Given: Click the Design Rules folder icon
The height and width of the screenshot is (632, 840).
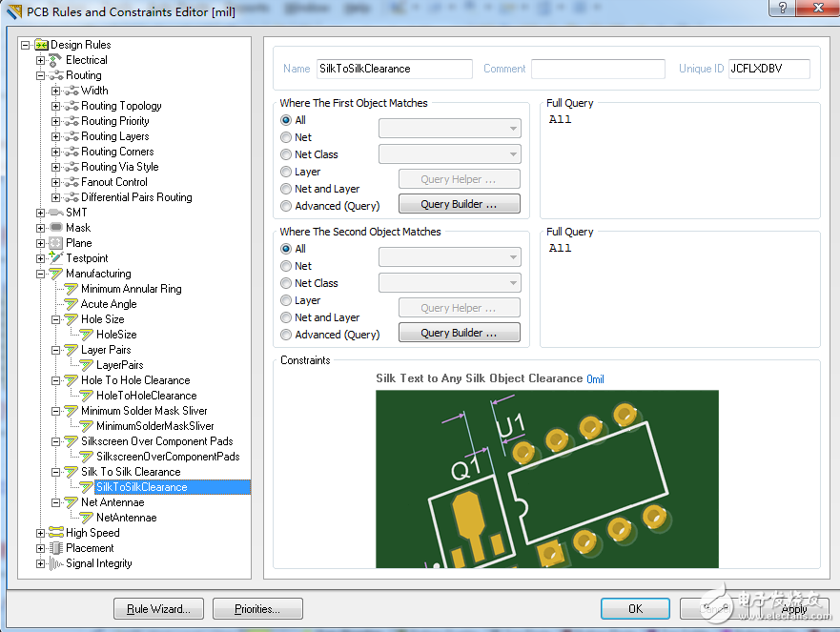Looking at the screenshot, I should [x=41, y=45].
